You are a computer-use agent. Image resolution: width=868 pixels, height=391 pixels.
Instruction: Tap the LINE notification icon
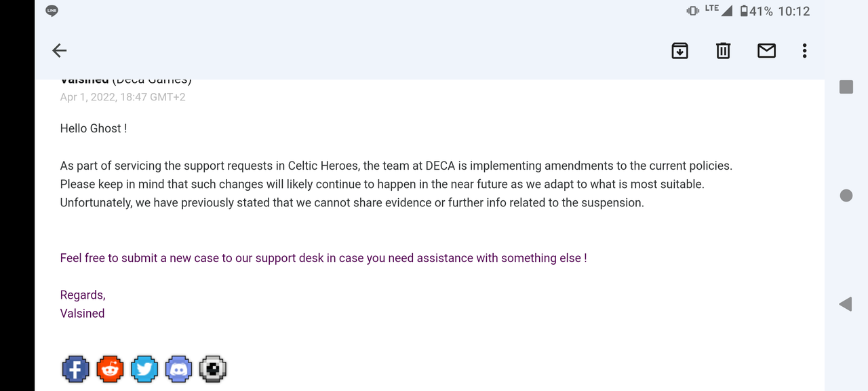click(52, 11)
